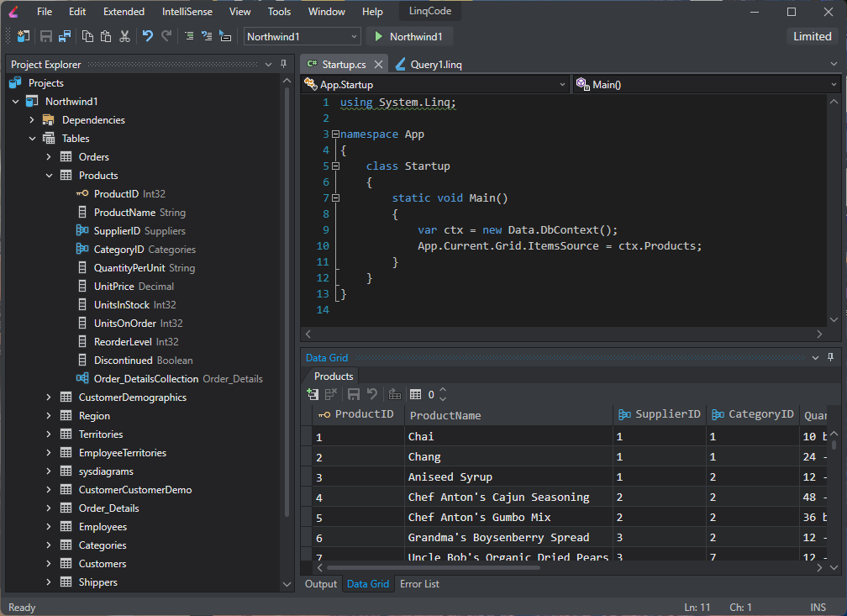Screen dimensions: 847x616
Task: Increase the Data Grid counter value
Action: pyautogui.click(x=443, y=390)
